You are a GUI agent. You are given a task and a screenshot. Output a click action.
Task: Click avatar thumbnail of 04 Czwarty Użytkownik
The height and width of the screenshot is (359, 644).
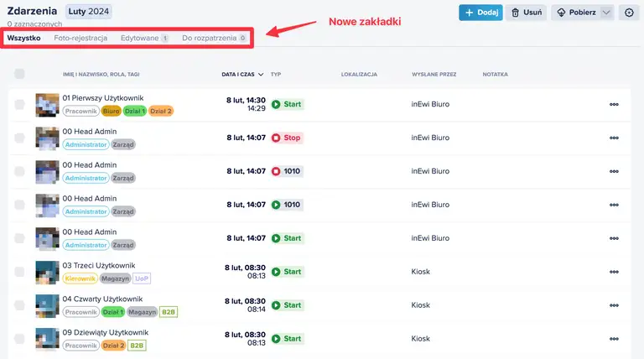tap(46, 305)
